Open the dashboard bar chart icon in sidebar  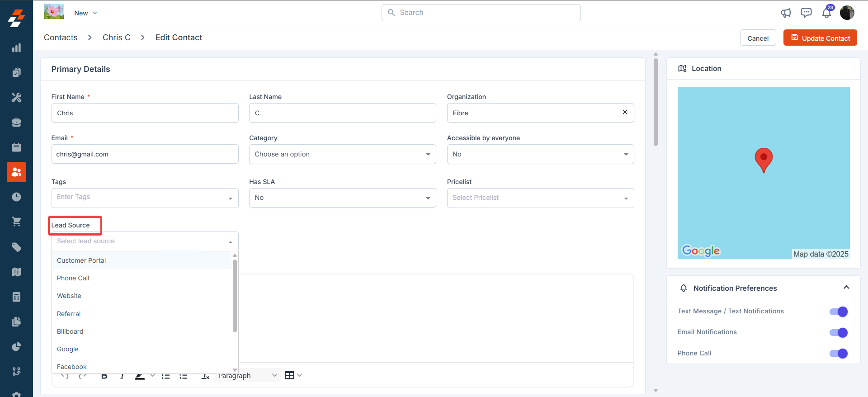pyautogui.click(x=16, y=48)
